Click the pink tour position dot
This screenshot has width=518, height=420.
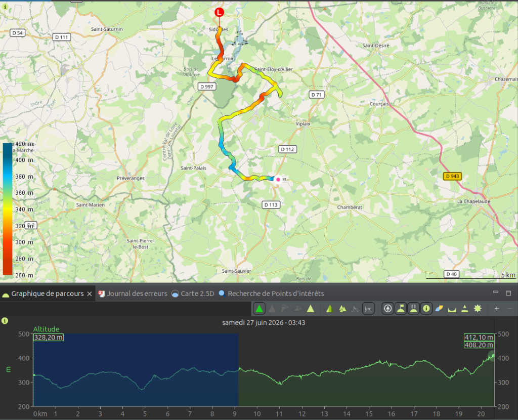278,180
